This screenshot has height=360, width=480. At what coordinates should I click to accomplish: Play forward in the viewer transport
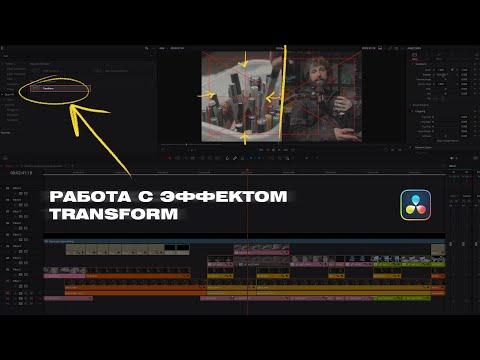279,150
